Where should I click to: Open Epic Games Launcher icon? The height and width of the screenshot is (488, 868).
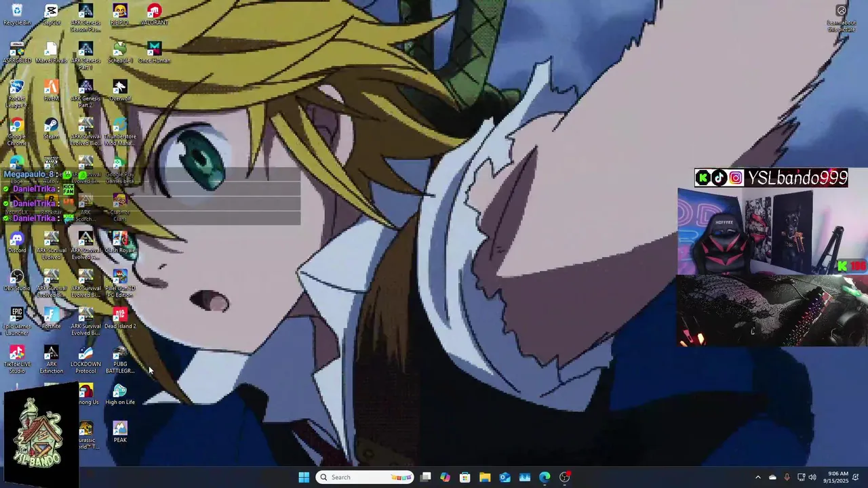tap(17, 321)
